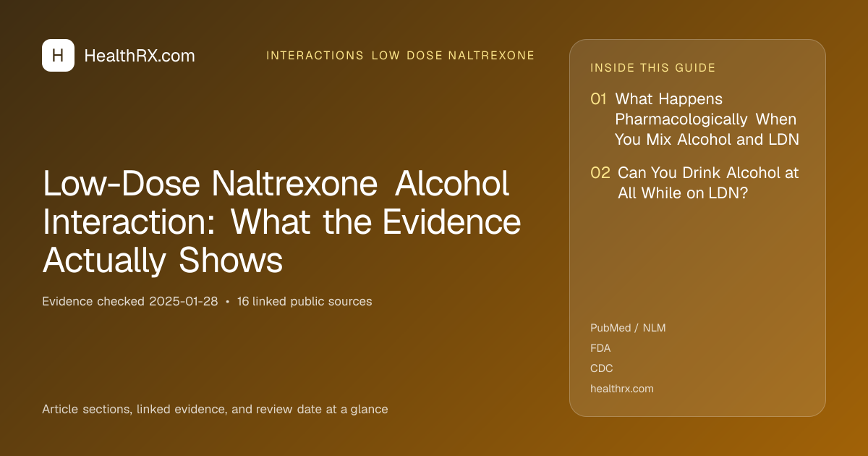Select the 'PubMed / NLM' source

[628, 328]
